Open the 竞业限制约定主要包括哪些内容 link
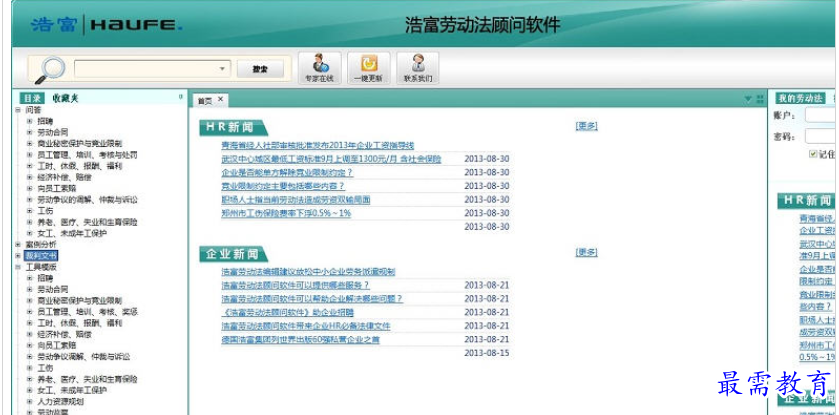 (283, 186)
